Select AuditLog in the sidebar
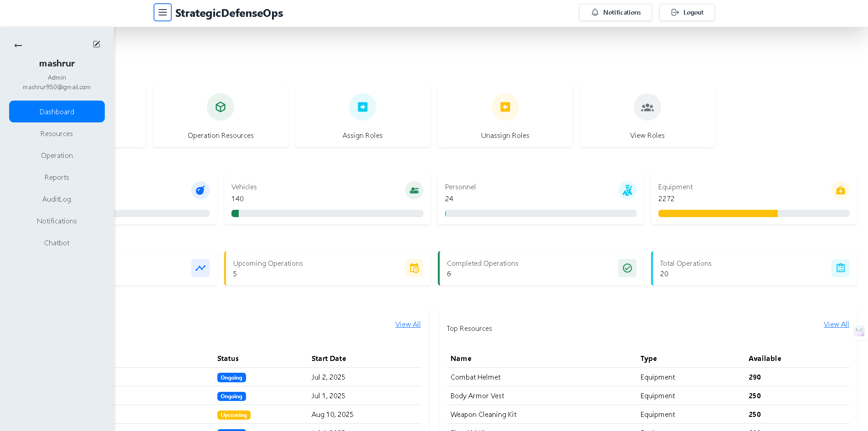868x431 pixels. (x=57, y=199)
